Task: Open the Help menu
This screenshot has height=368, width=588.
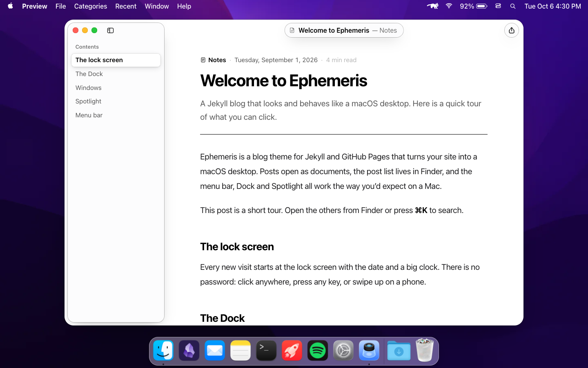Action: pos(184,6)
